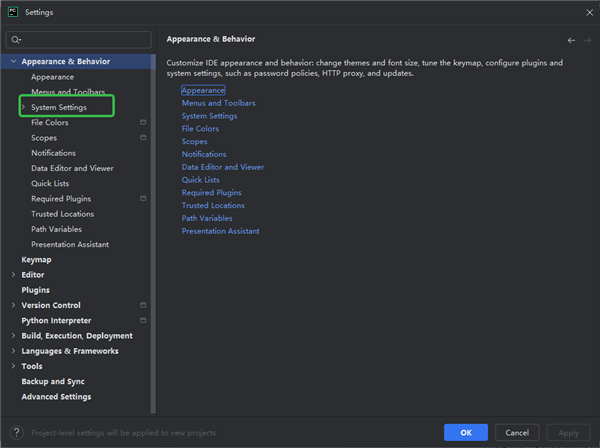Click the project-level icon beside Required Plugins
This screenshot has height=448, width=600.
[x=143, y=199]
